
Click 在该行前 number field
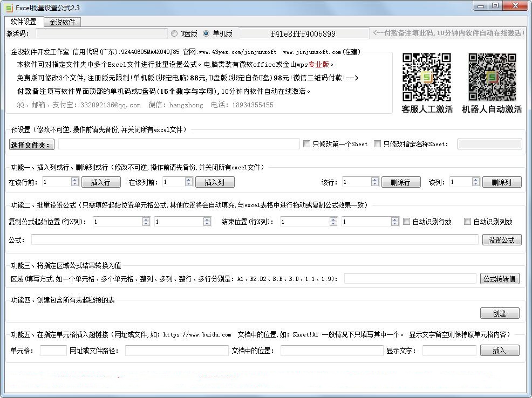[57, 182]
